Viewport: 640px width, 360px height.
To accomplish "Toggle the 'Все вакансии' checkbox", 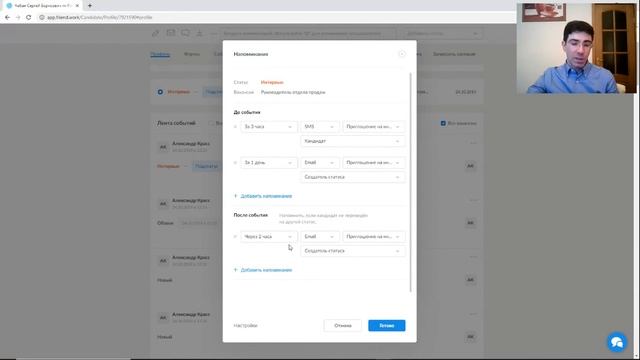I will pyautogui.click(x=443, y=123).
